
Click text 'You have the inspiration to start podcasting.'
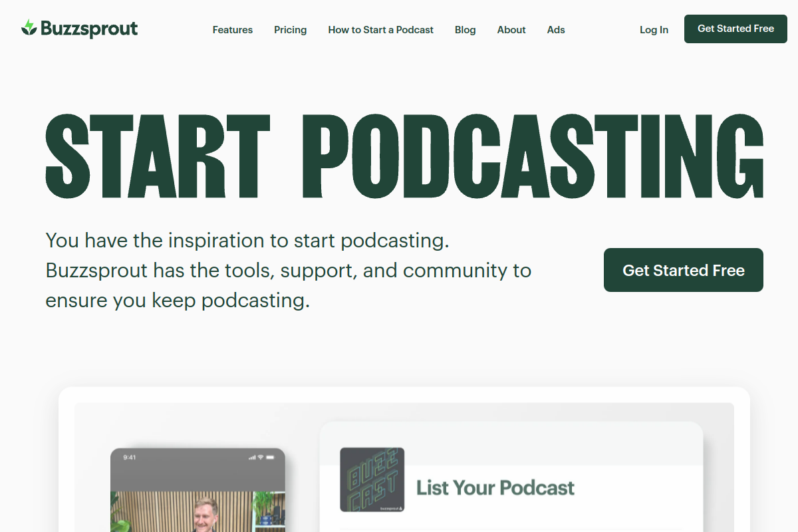tap(247, 240)
